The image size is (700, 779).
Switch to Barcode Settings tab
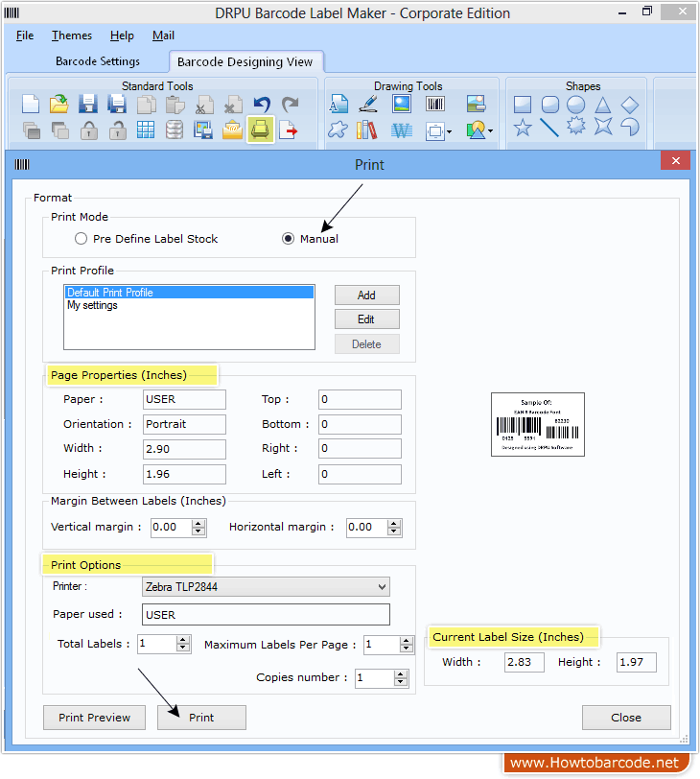(x=98, y=61)
